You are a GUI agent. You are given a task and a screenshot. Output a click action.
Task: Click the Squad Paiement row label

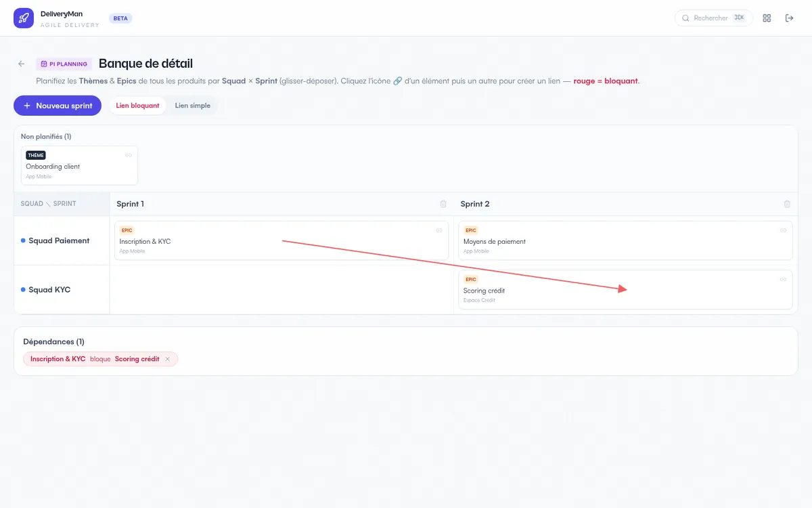click(59, 240)
